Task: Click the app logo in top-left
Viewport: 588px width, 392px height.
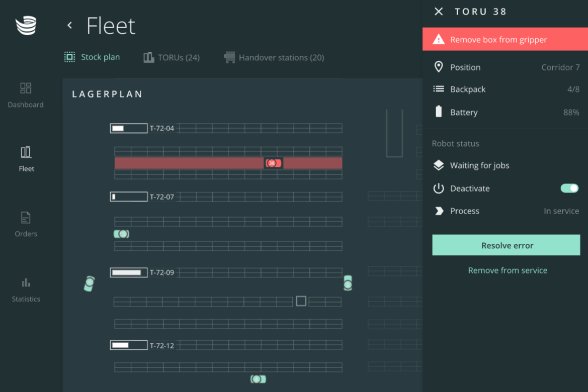Action: (26, 26)
